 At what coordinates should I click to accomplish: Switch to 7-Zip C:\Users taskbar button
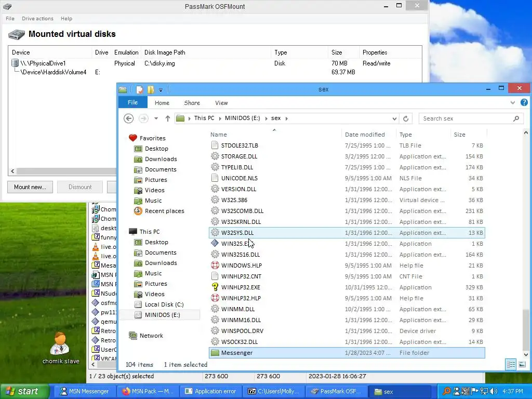point(273,391)
